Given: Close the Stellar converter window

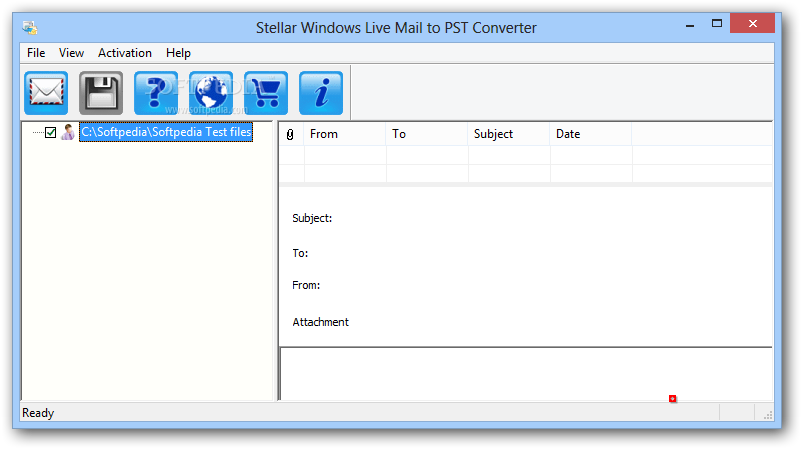Looking at the screenshot, I should (752, 24).
